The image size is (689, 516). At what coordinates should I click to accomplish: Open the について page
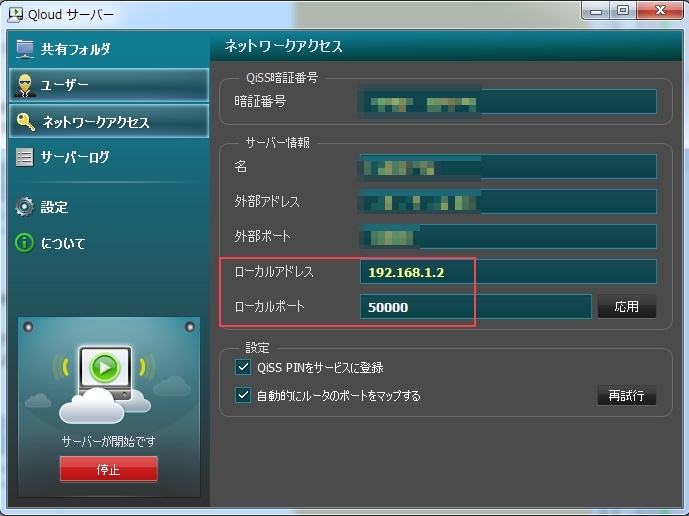click(x=109, y=243)
